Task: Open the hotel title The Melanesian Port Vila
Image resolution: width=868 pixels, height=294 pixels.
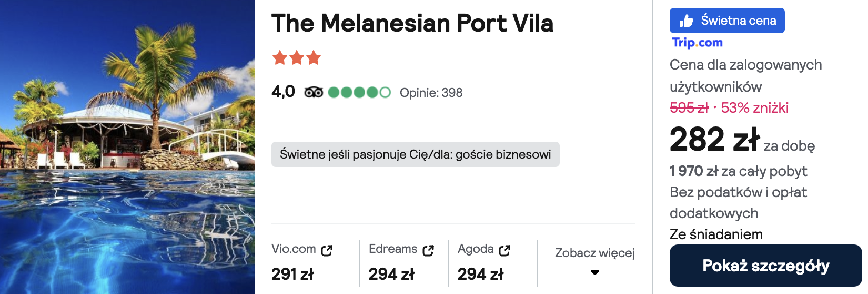Action: click(x=412, y=23)
